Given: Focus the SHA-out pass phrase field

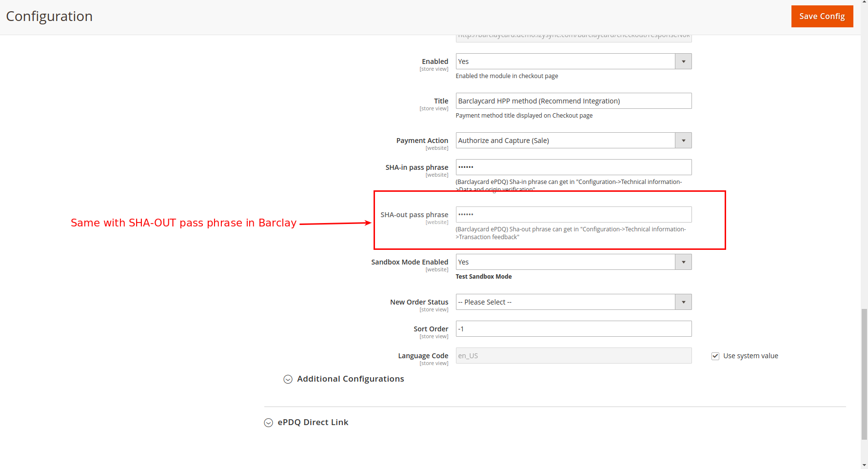Looking at the screenshot, I should (573, 215).
